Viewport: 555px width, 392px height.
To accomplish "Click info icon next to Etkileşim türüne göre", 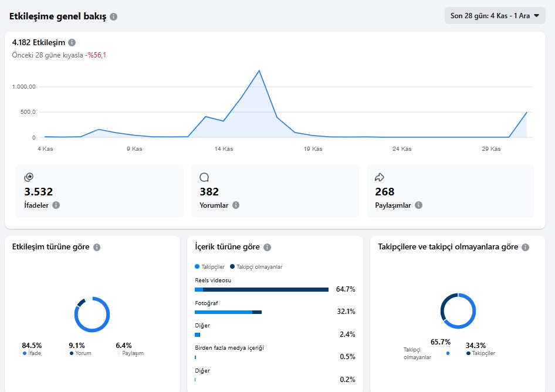I will point(97,247).
